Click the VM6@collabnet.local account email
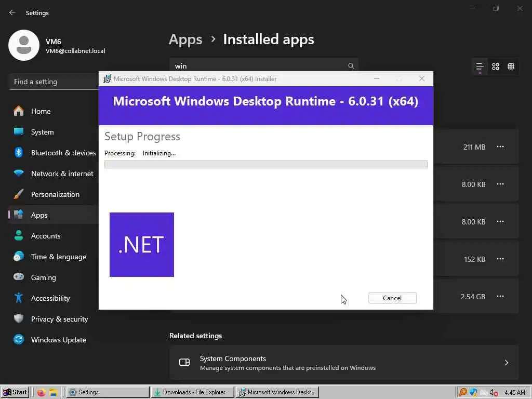 [x=75, y=51]
